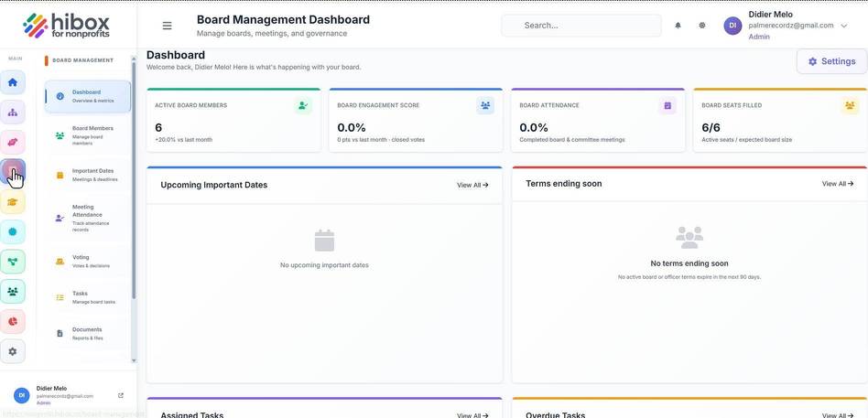The height and width of the screenshot is (418, 868).
Task: Select Tasks menu item
Action: pos(88,297)
